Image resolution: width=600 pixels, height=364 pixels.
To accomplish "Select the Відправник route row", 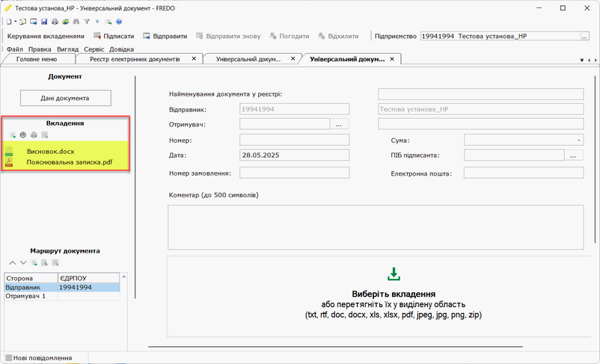I will [62, 288].
